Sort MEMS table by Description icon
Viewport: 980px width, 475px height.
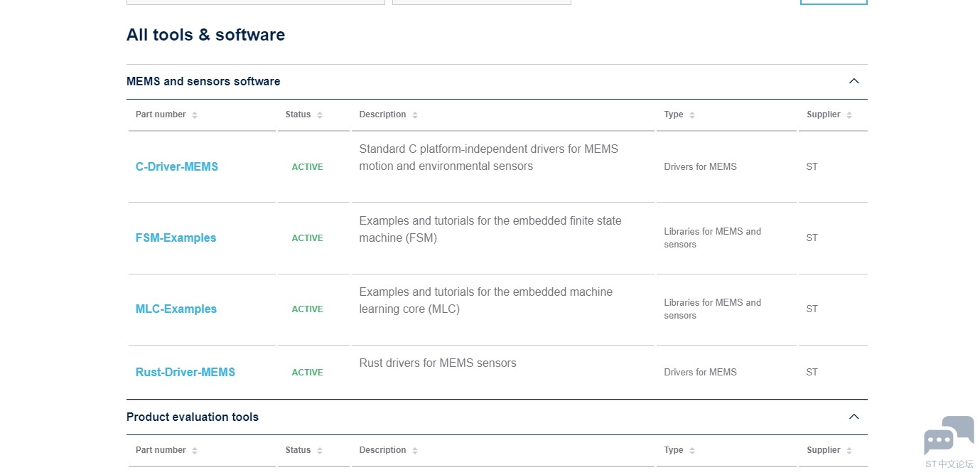415,115
